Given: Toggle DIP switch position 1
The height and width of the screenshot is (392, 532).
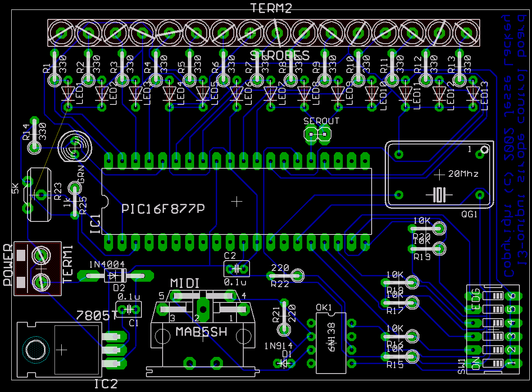Looking at the screenshot, I should click(x=493, y=363).
